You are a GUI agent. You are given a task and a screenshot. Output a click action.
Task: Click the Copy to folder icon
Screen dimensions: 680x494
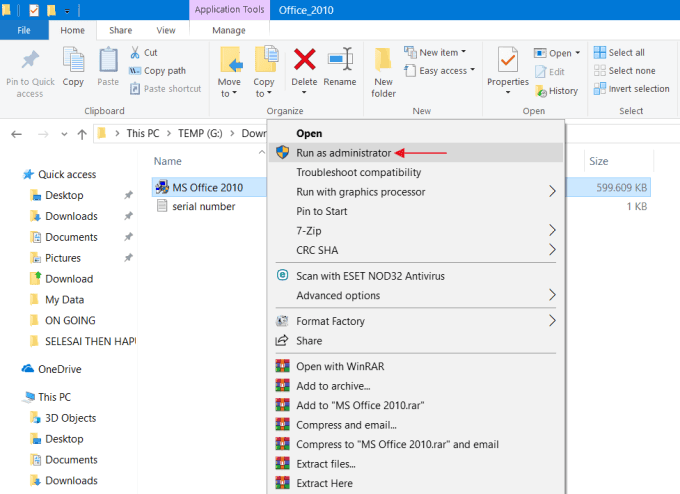pyautogui.click(x=266, y=59)
